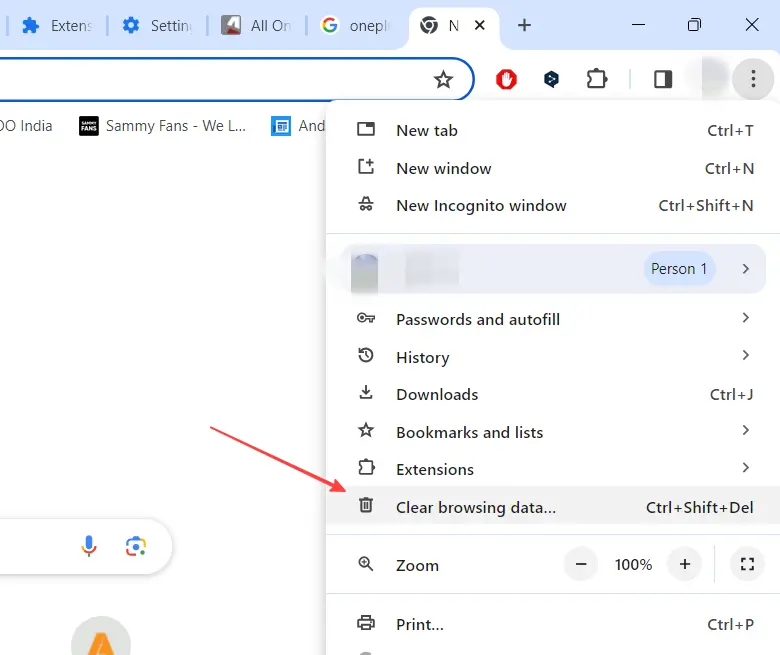Open Downloads from the Chrome menu
The image size is (780, 655).
437,394
